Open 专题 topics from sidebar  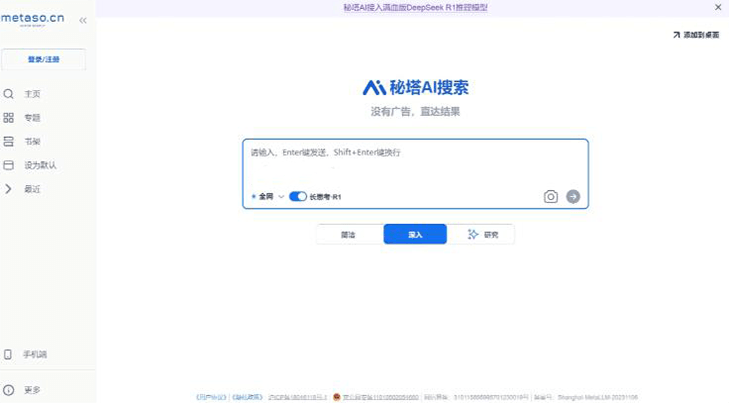32,118
